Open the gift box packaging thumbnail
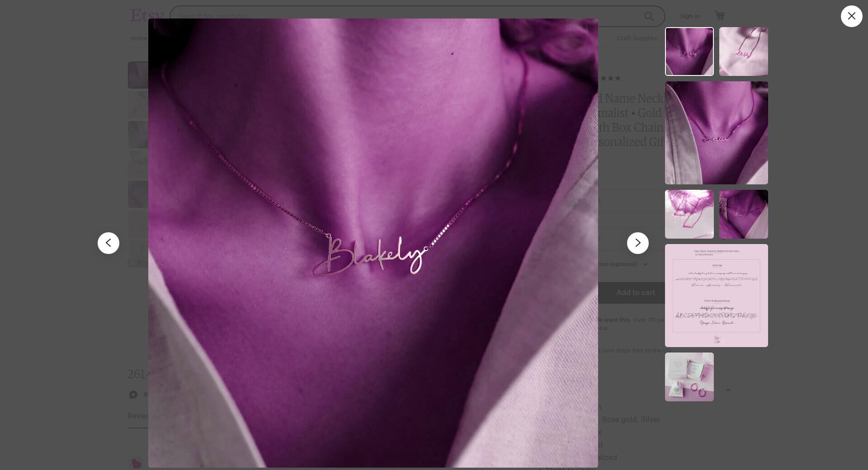 point(689,377)
